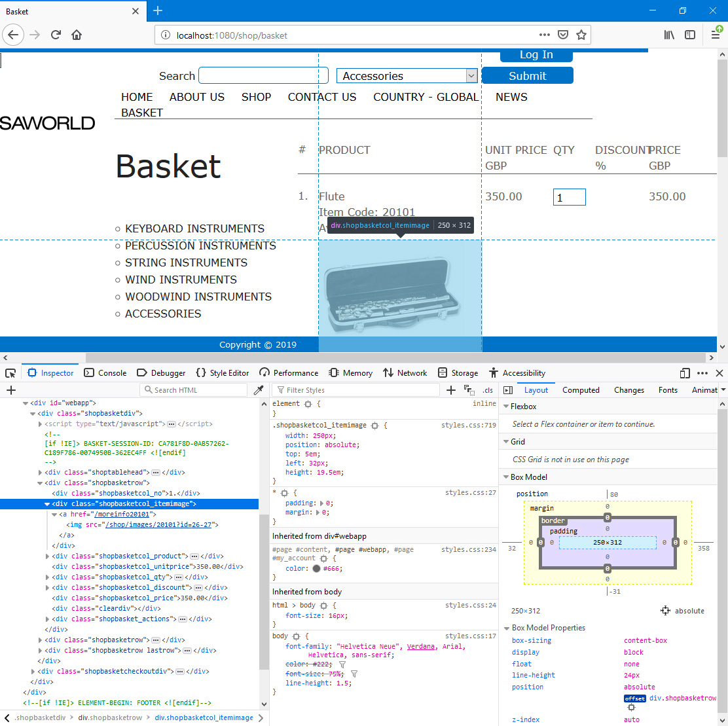The image size is (728, 726).
Task: Show site information icon in address bar
Action: coord(165,35)
